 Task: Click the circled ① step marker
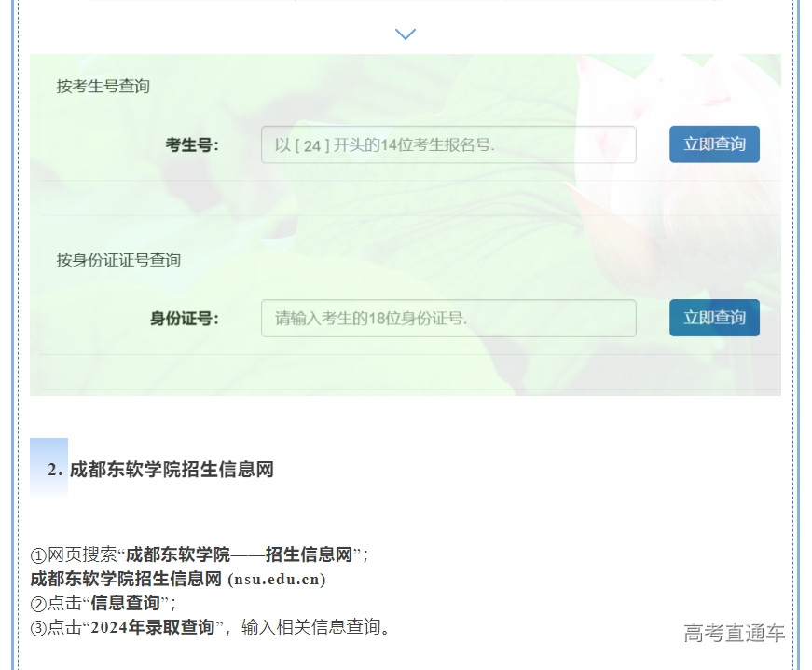click(38, 556)
